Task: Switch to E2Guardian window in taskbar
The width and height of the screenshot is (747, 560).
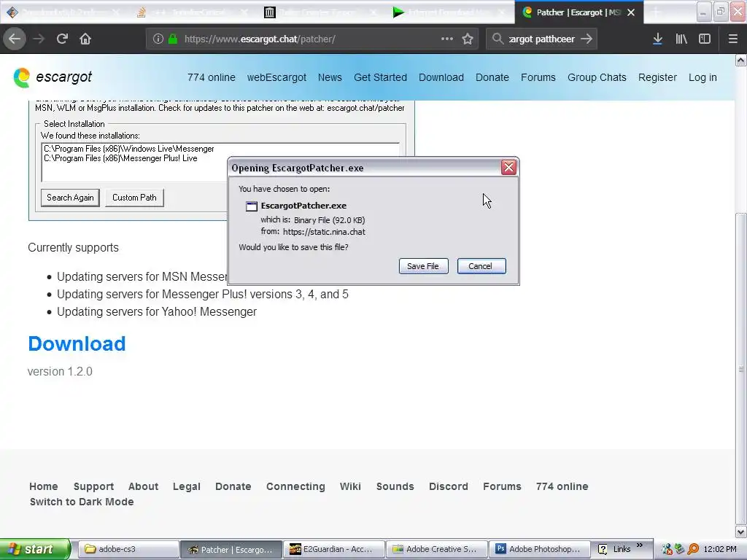Action: point(333,549)
